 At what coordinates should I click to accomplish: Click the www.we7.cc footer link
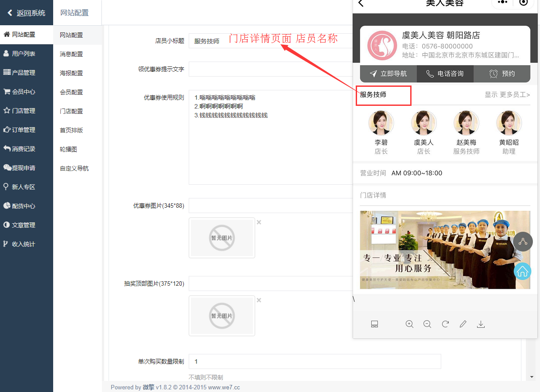point(224,387)
